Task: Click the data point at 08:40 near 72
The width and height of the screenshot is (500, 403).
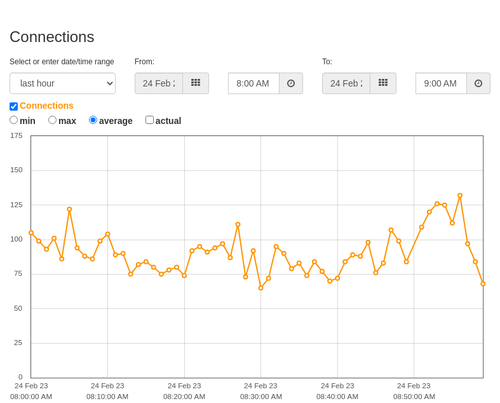Action: [x=337, y=278]
